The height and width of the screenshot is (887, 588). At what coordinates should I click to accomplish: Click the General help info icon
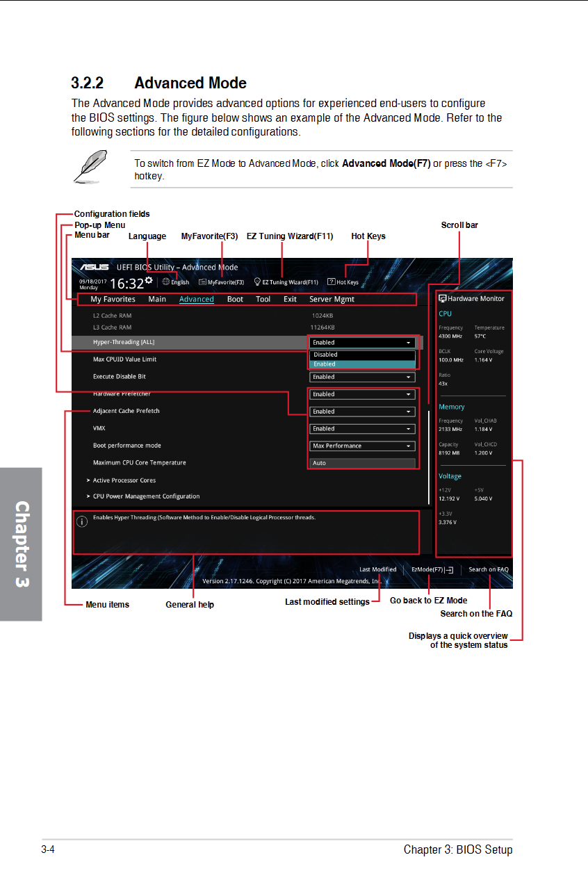tap(81, 521)
